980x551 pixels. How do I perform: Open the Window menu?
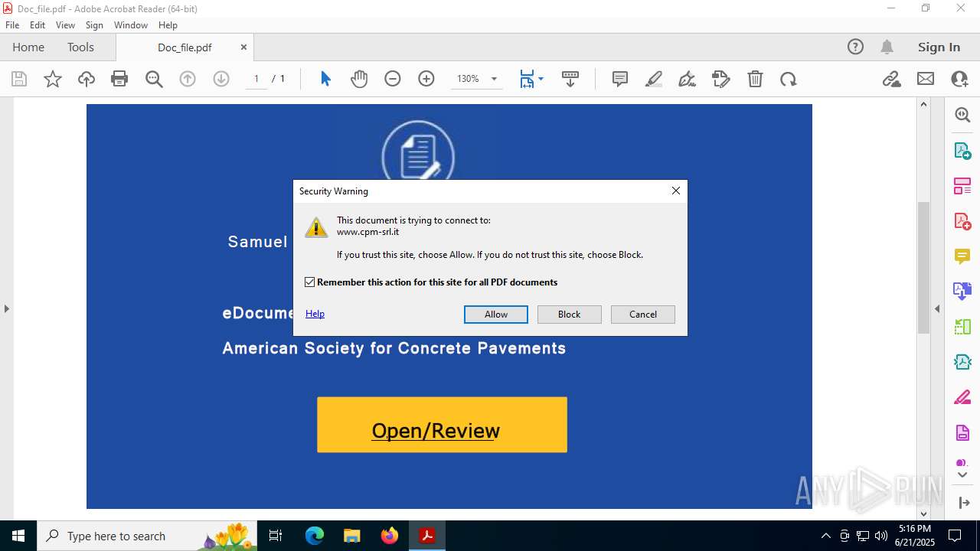[x=131, y=25]
